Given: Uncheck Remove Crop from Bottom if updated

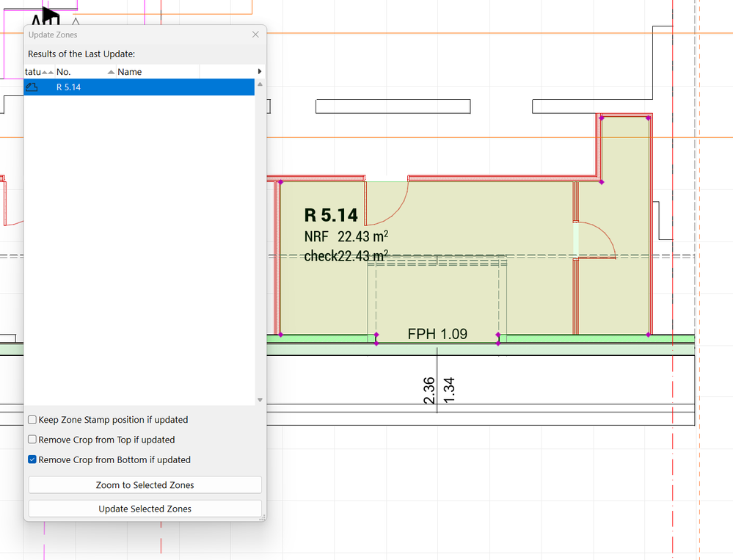Looking at the screenshot, I should (32, 459).
